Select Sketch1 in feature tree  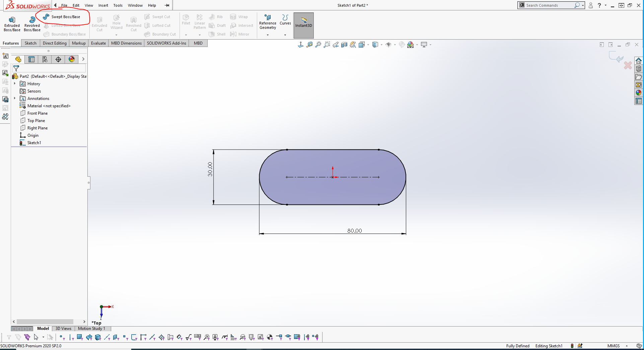click(x=30, y=143)
